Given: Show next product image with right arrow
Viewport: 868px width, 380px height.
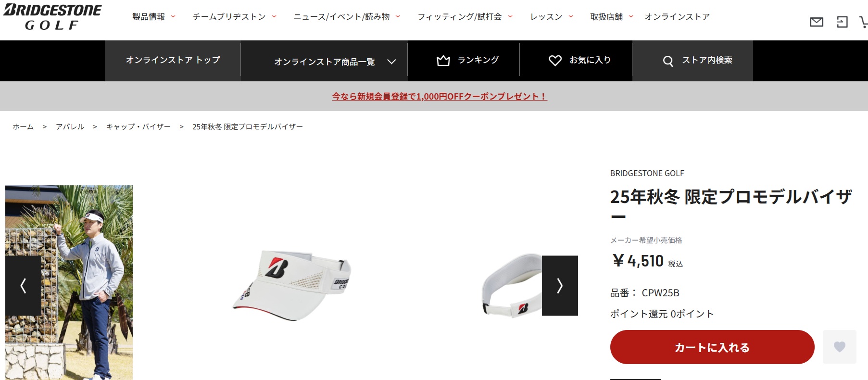Looking at the screenshot, I should click(x=560, y=286).
